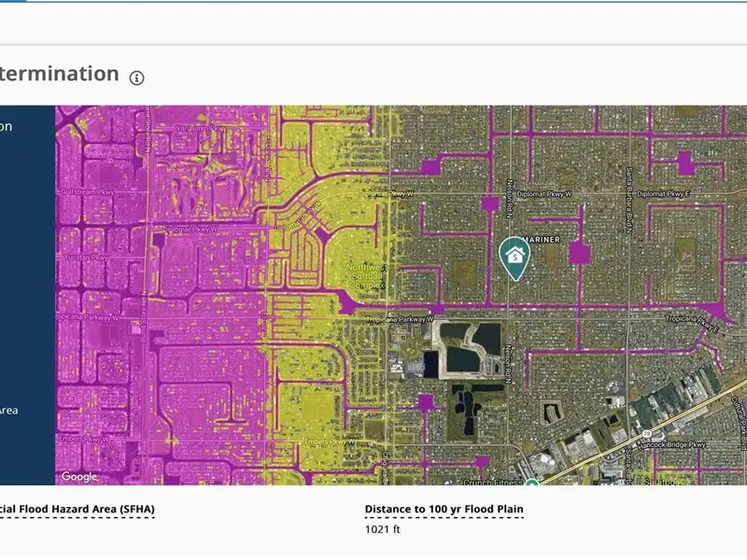Click the 1021 ft distance value
This screenshot has width=747, height=560.
pos(381,529)
